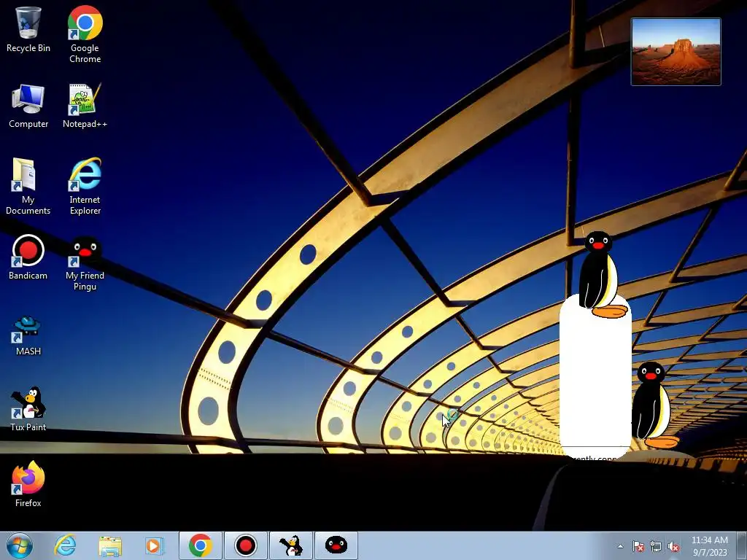Open the Recycle Bin desktop icon
The image size is (747, 560).
pyautogui.click(x=28, y=28)
